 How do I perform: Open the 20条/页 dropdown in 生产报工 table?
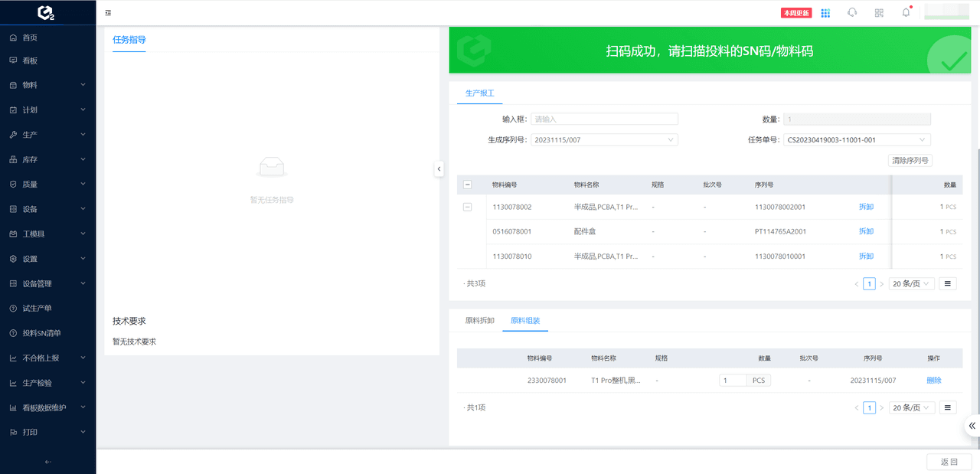pyautogui.click(x=911, y=283)
